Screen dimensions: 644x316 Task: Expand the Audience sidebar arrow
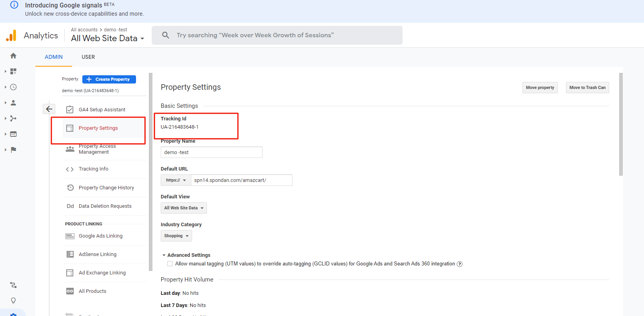pyautogui.click(x=5, y=103)
